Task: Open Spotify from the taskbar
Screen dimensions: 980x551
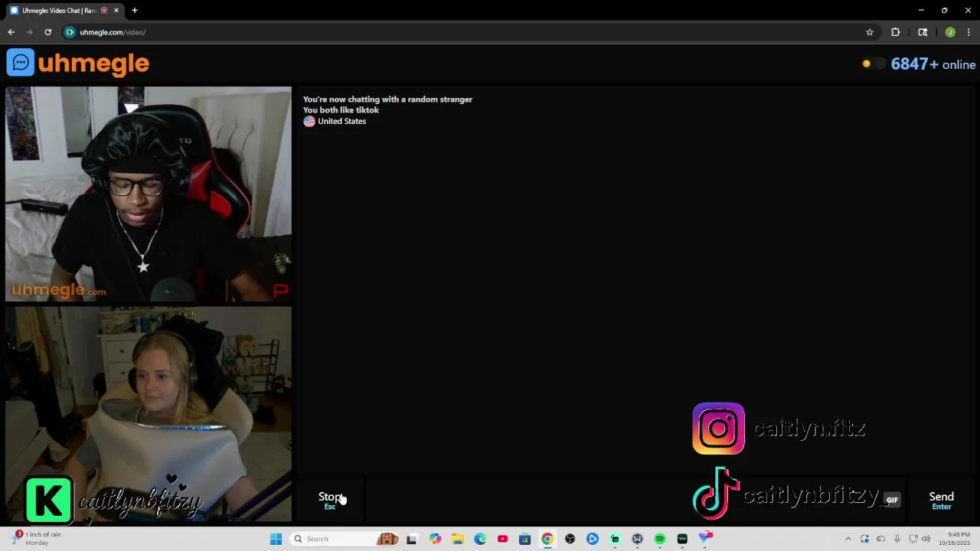Action: coord(660,539)
